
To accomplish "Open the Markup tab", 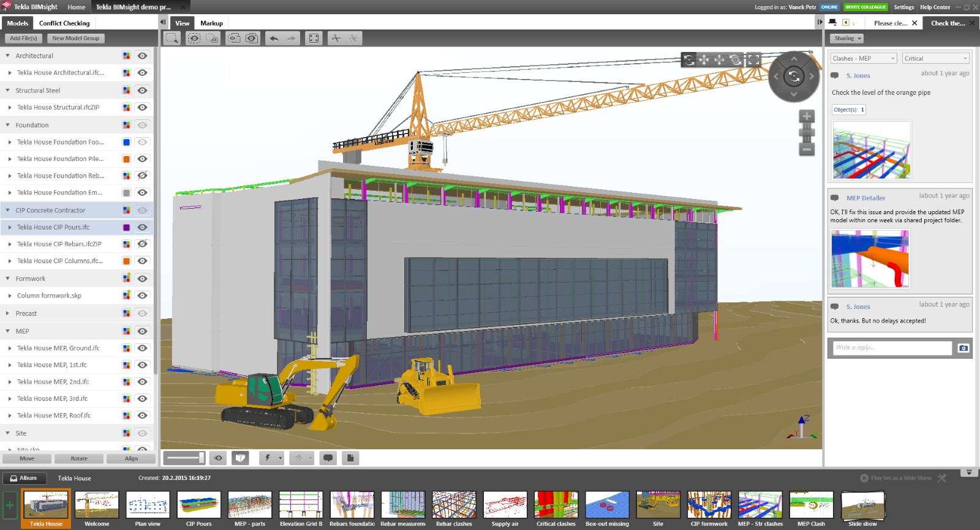I will pos(211,23).
